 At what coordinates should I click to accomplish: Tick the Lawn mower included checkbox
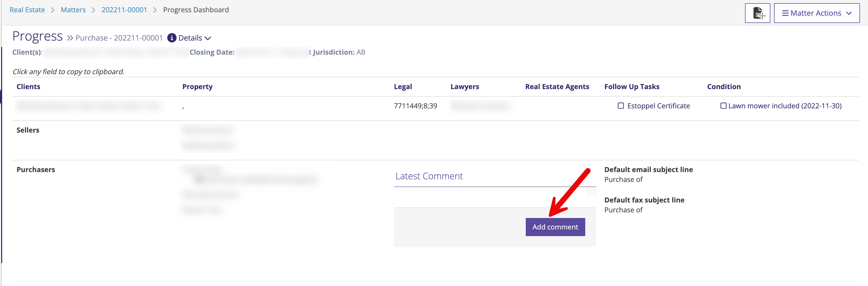(x=723, y=106)
